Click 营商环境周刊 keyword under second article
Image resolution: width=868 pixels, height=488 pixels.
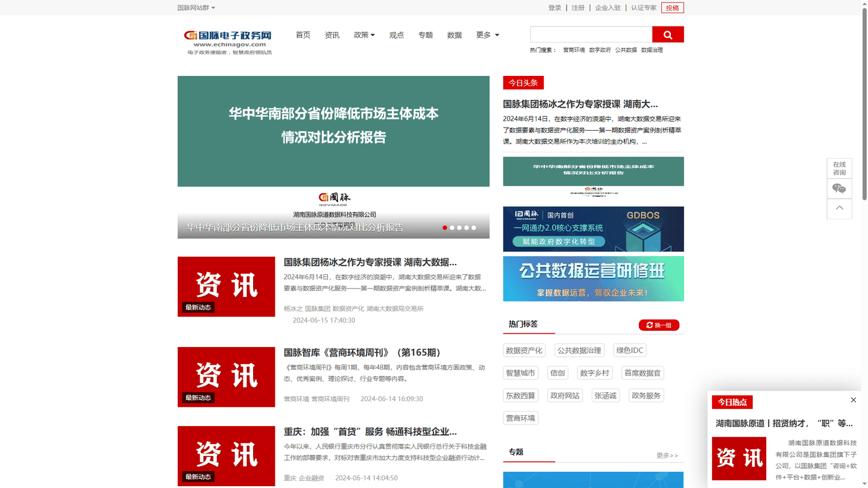tap(330, 399)
